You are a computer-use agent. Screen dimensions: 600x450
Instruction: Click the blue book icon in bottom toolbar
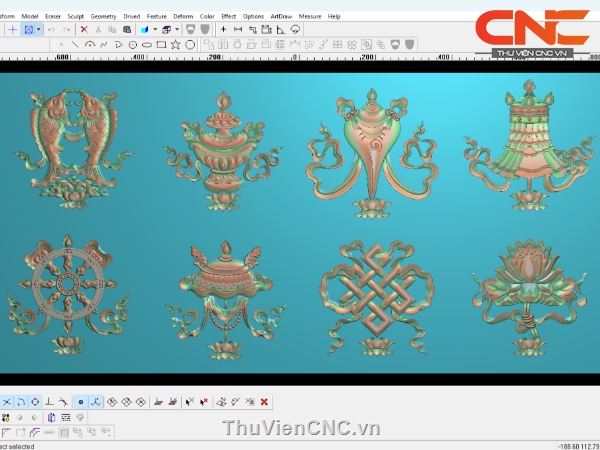coord(52,417)
